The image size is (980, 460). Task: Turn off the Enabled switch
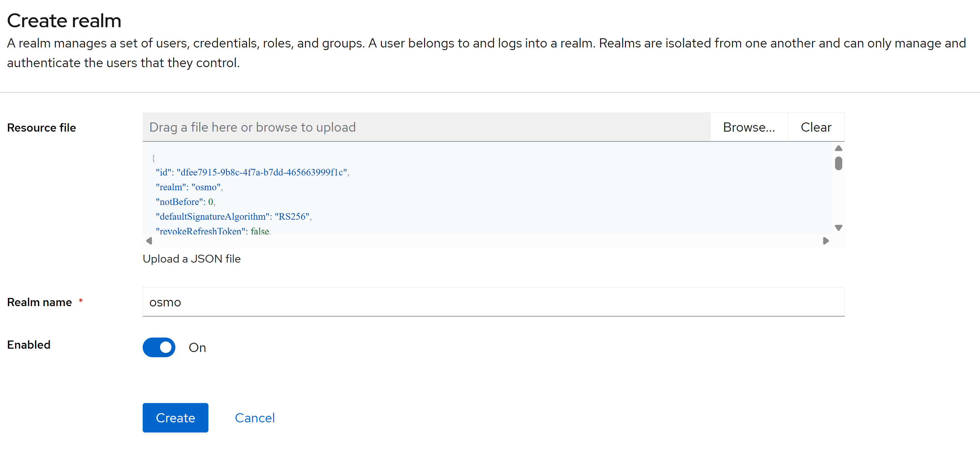pyautogui.click(x=159, y=347)
